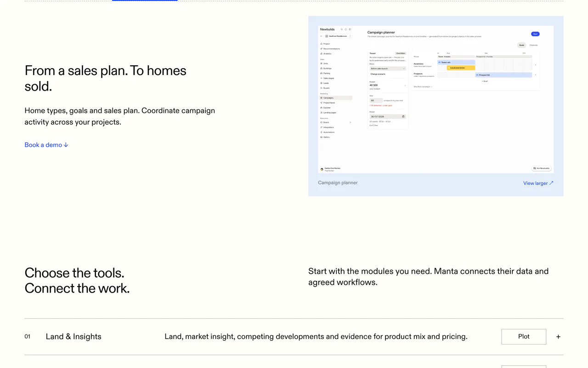Image resolution: width=588 pixels, height=368 pixels.
Task: Select the Campaigns sidebar item
Action: [x=336, y=98]
